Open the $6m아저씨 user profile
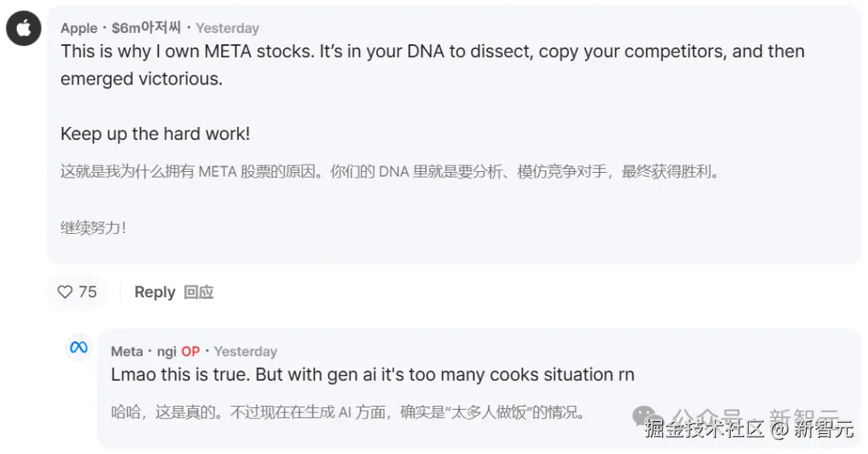 click(146, 28)
